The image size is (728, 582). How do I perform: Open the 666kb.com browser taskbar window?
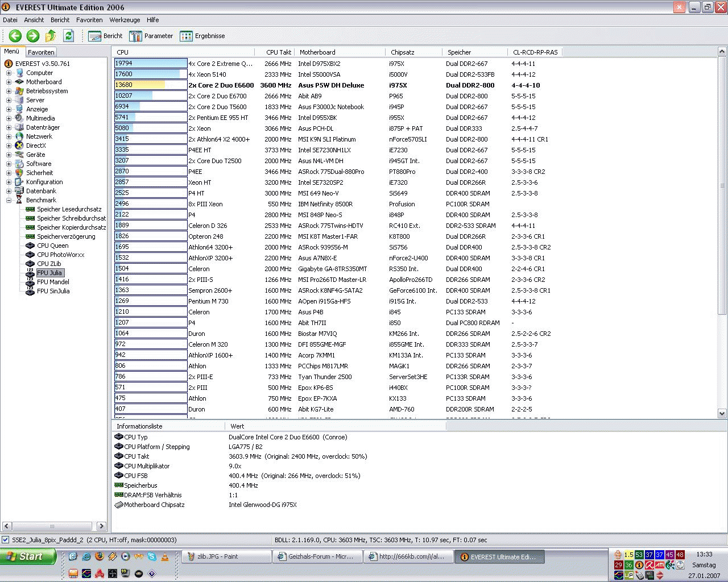pos(408,557)
